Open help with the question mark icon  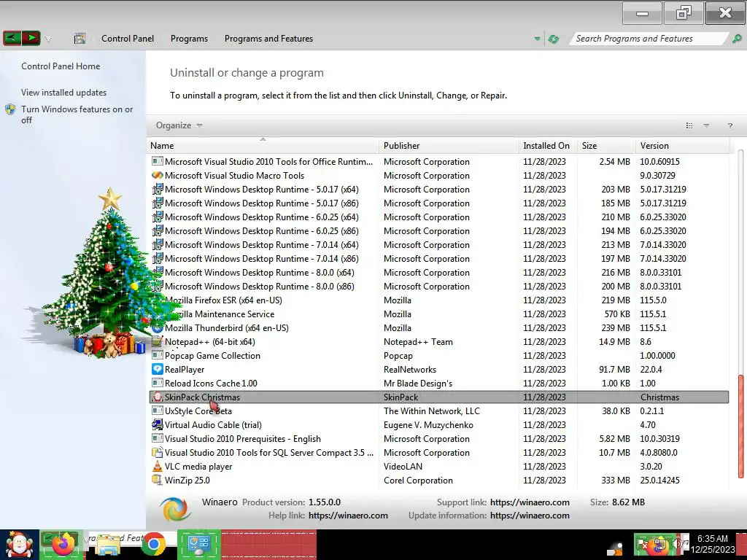[x=729, y=125]
